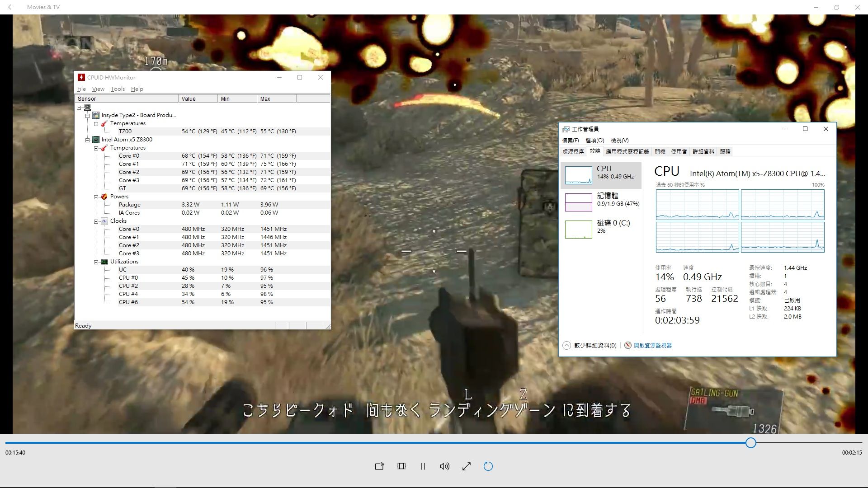The width and height of the screenshot is (868, 488).
Task: Collapse the Clocks group
Action: tap(96, 221)
